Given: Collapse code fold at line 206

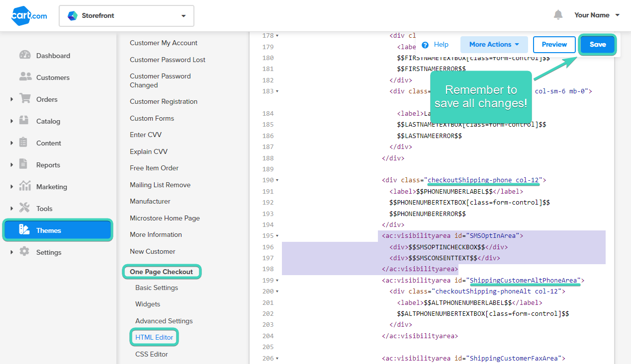Looking at the screenshot, I should [x=277, y=359].
